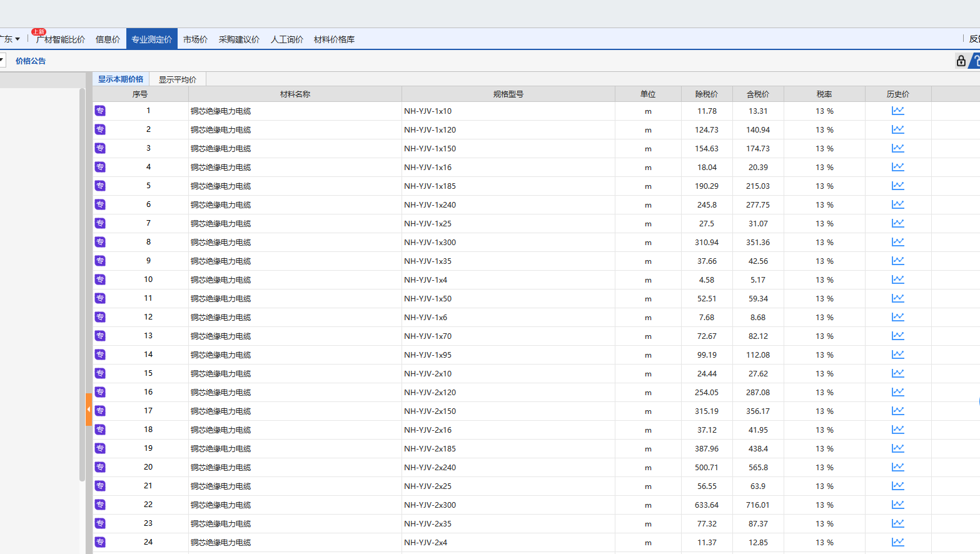The height and width of the screenshot is (554, 980).
Task: Open the 市场价 menu tab
Action: point(195,39)
